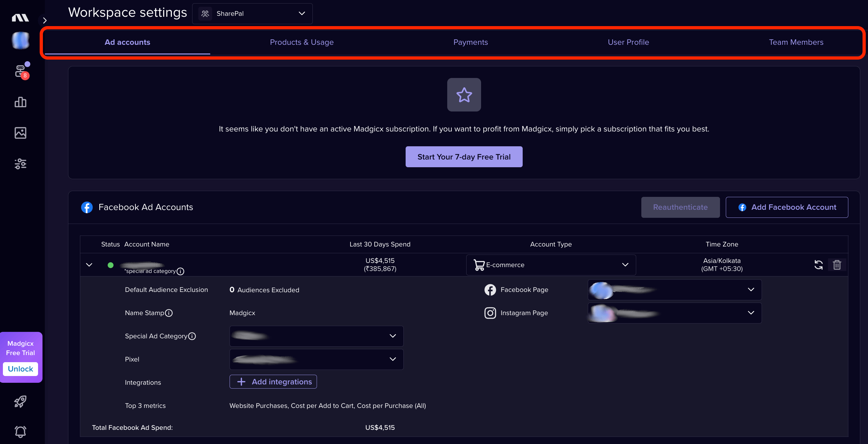The height and width of the screenshot is (444, 868).
Task: Click 0 Audiences Excluded value
Action: (x=264, y=290)
